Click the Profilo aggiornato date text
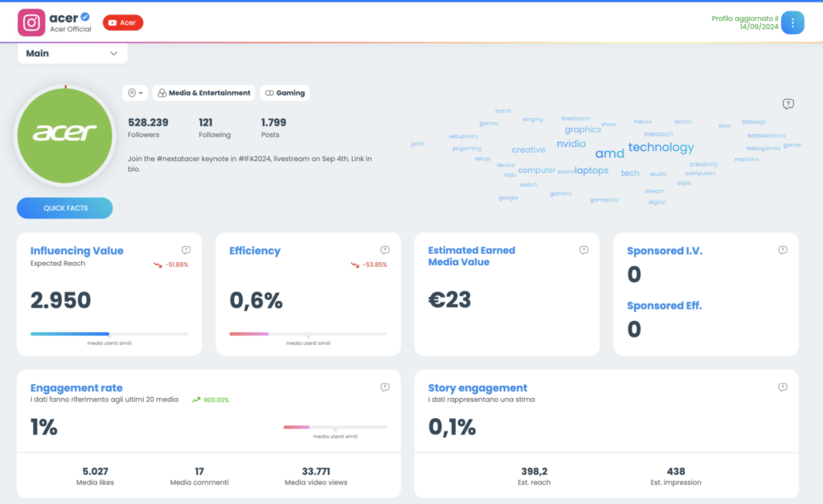 pyautogui.click(x=745, y=23)
